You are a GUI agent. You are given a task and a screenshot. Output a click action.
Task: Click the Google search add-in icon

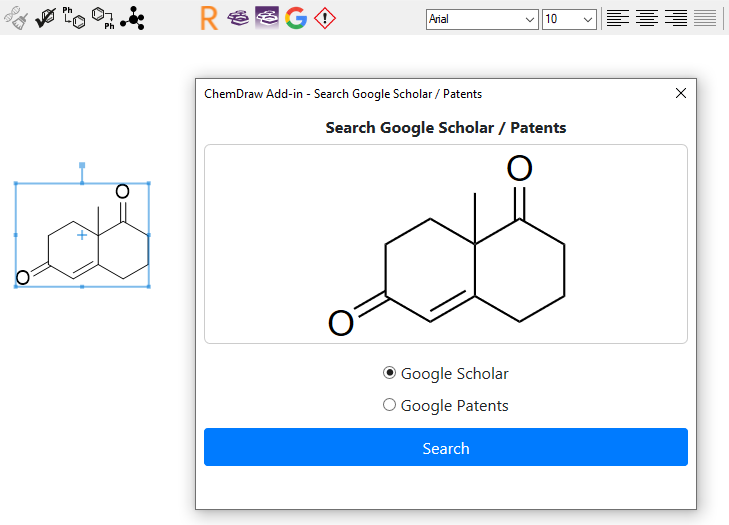coord(296,18)
